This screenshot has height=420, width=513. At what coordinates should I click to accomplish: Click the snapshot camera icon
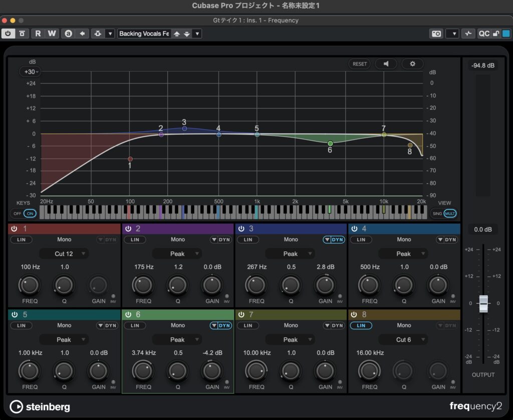(x=436, y=34)
